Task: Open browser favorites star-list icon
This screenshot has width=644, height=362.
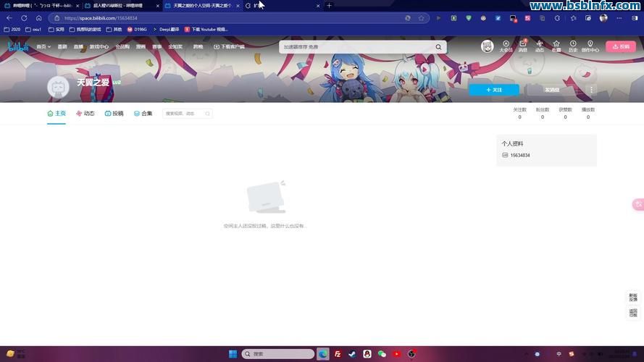Action: click(x=573, y=18)
